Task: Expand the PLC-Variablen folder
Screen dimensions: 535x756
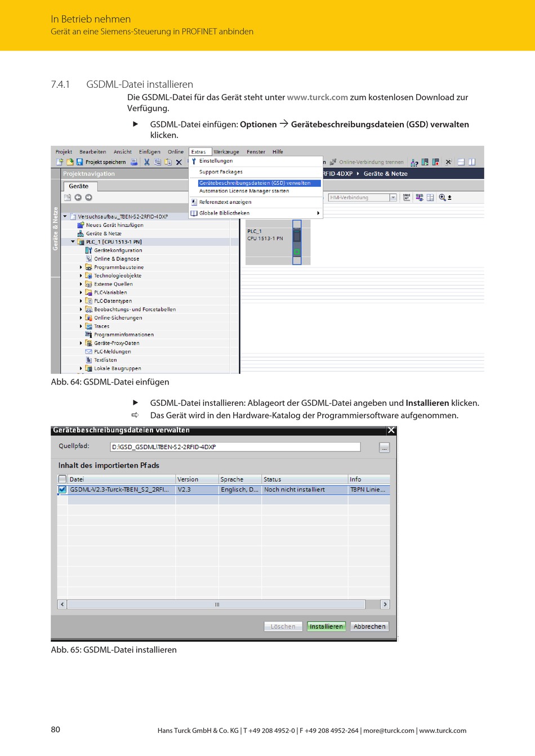Action: [x=81, y=293]
